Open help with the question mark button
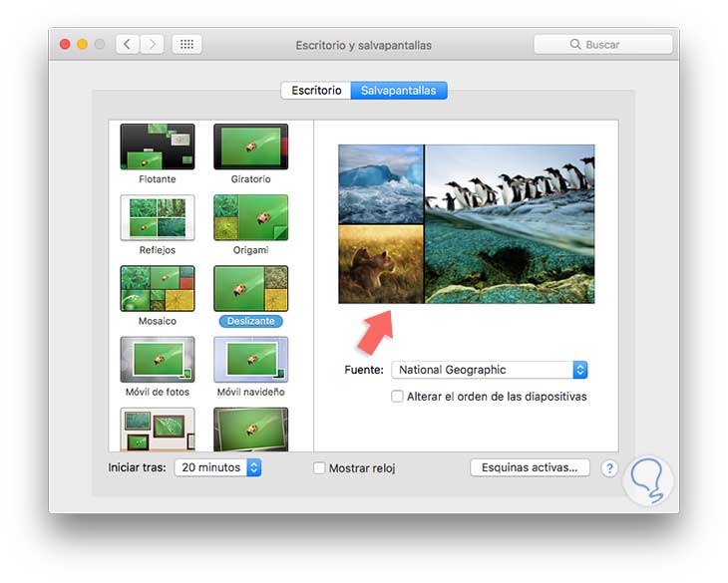The height and width of the screenshot is (583, 728). [x=609, y=468]
